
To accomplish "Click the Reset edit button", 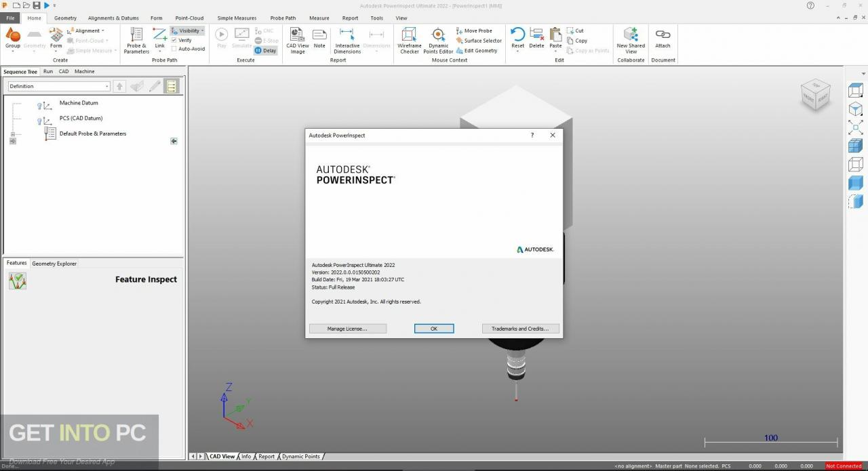I will [x=517, y=39].
